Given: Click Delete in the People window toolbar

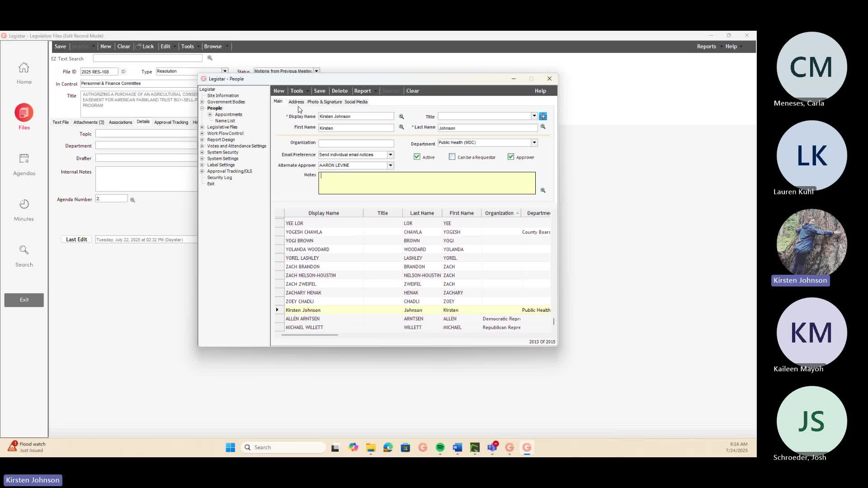Looking at the screenshot, I should (x=340, y=91).
